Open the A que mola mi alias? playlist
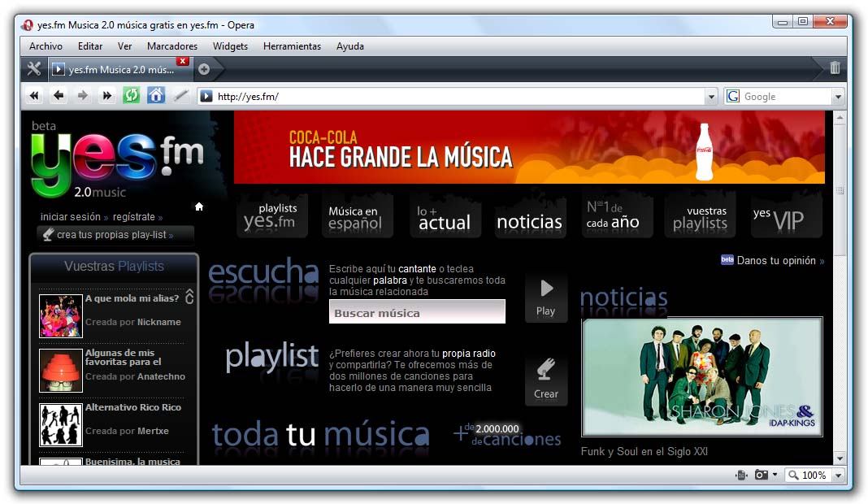 [132, 298]
